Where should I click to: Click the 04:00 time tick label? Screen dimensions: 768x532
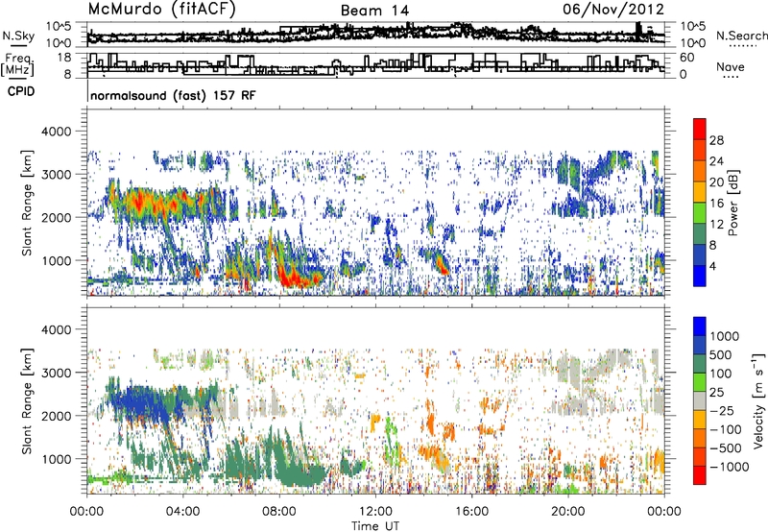point(183,512)
